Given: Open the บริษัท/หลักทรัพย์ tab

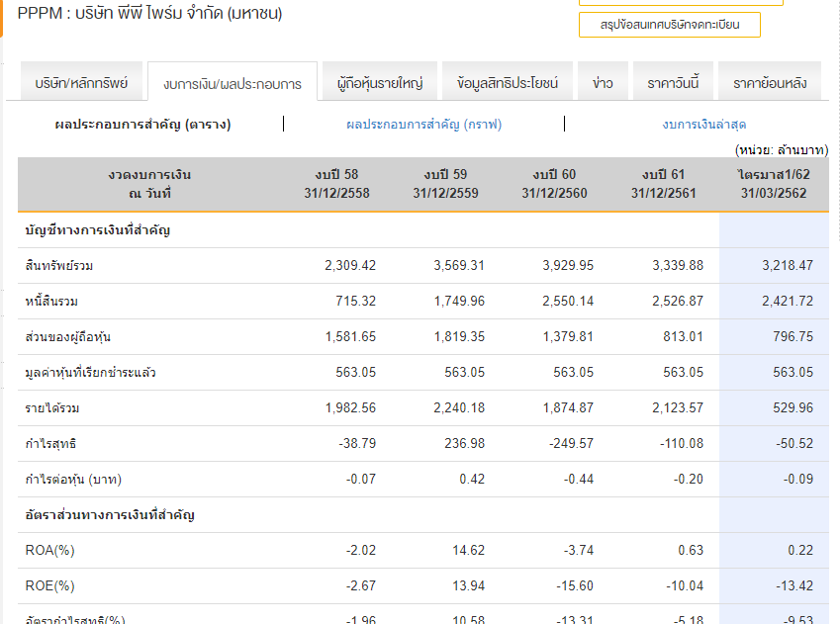Looking at the screenshot, I should pos(81,83).
